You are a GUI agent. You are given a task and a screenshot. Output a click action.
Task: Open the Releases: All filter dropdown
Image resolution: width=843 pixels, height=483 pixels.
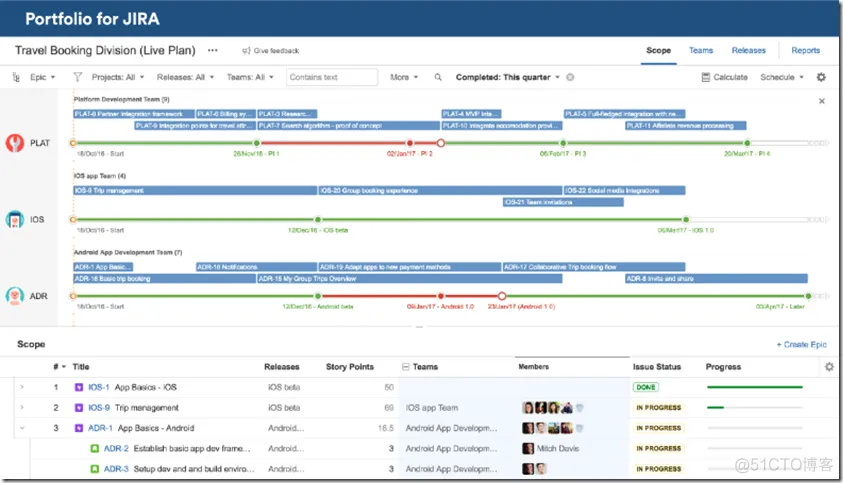coord(185,77)
